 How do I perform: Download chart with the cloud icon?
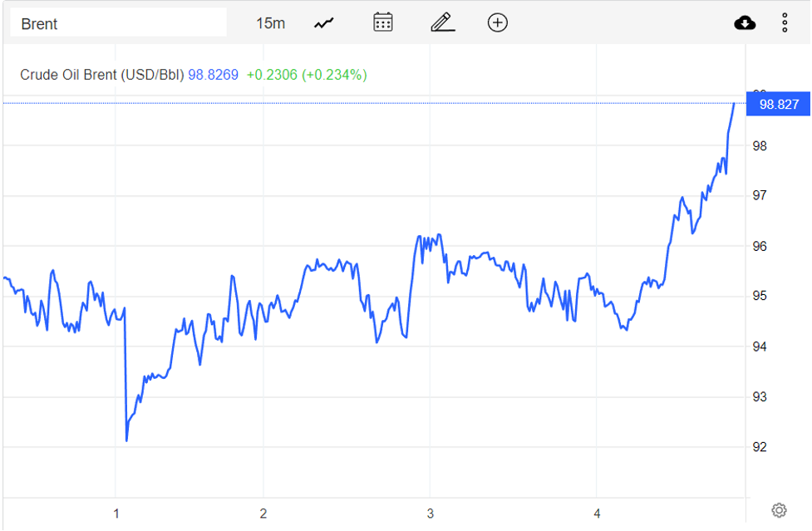(745, 22)
